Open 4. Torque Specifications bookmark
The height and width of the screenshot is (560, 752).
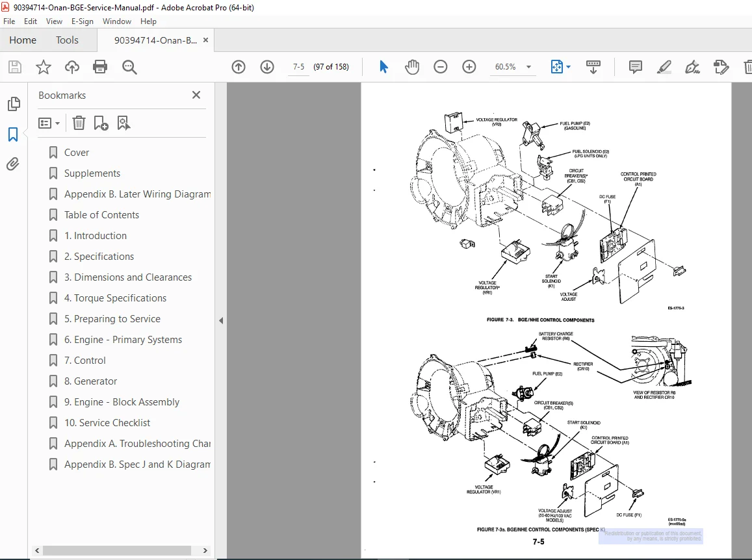115,298
